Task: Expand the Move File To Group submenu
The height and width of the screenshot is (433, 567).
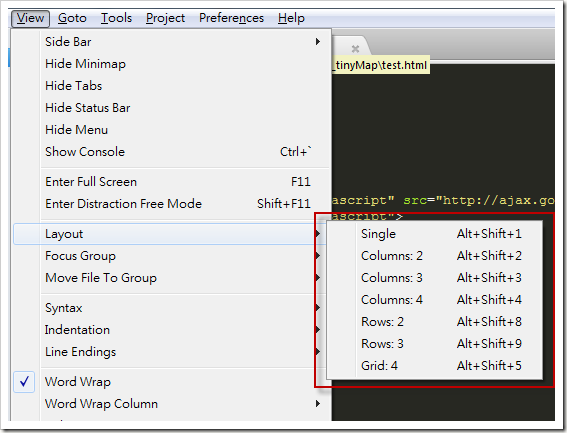Action: point(170,278)
